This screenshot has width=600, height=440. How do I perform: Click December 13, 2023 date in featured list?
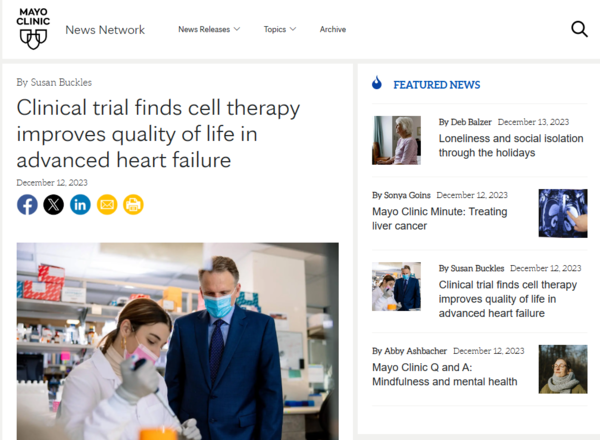[533, 122]
